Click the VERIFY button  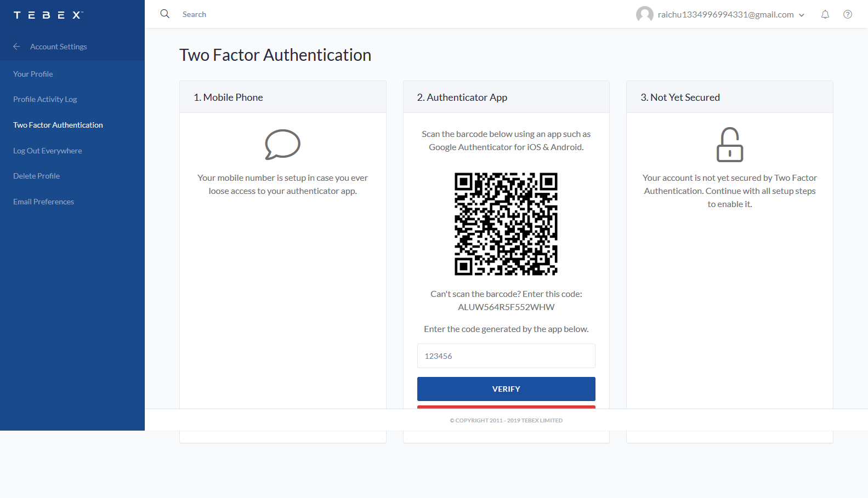click(506, 389)
